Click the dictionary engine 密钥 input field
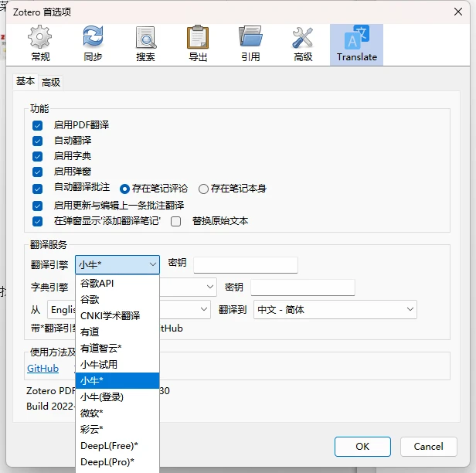The height and width of the screenshot is (473, 476). [303, 288]
